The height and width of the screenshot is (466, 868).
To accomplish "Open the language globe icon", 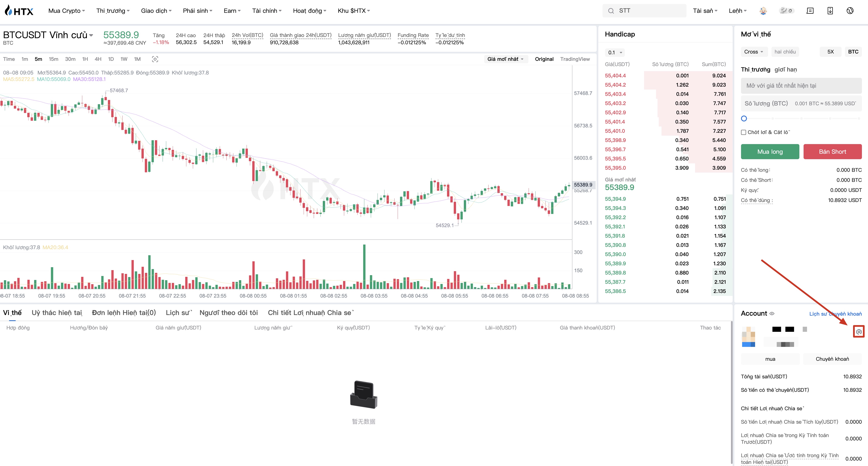I will (850, 11).
